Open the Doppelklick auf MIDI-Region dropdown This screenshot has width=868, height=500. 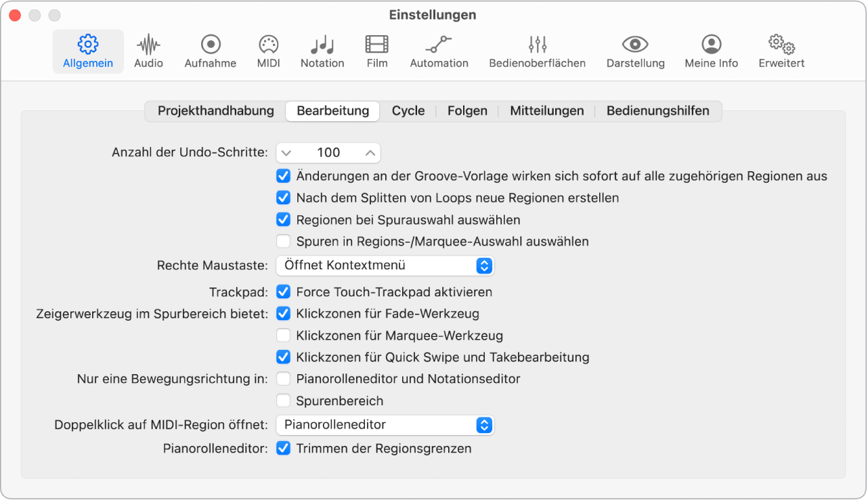[385, 425]
